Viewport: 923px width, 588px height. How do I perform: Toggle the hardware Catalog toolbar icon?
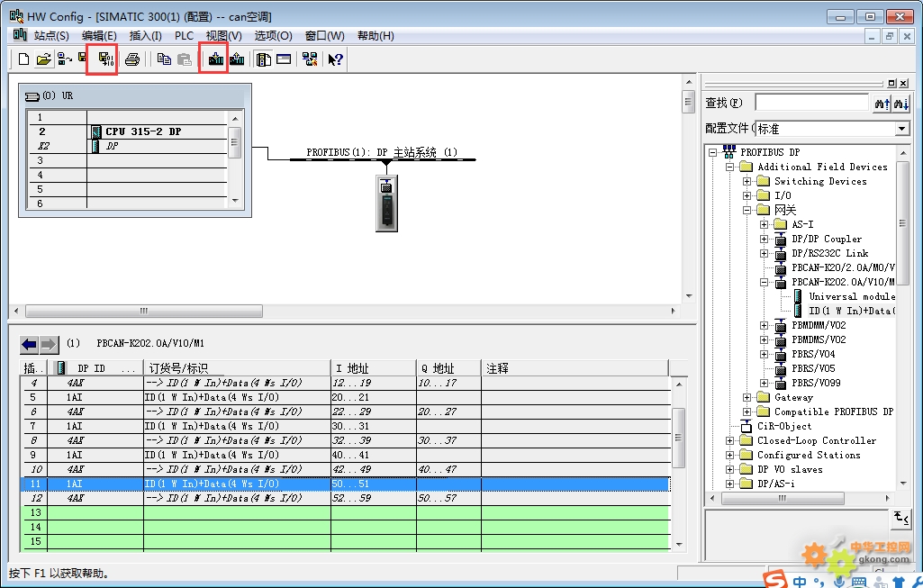coord(264,59)
